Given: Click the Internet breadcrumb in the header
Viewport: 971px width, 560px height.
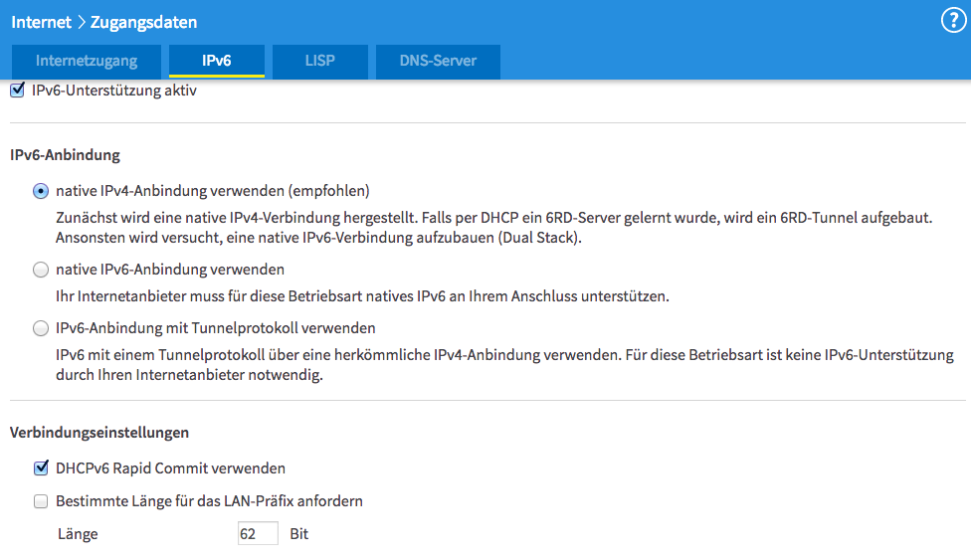Looking at the screenshot, I should click(x=41, y=21).
